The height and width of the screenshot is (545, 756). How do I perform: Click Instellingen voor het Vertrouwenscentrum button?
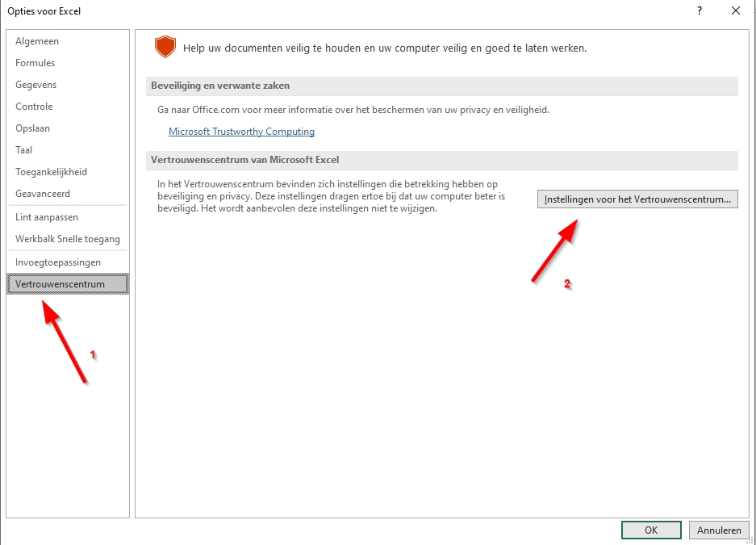(637, 199)
